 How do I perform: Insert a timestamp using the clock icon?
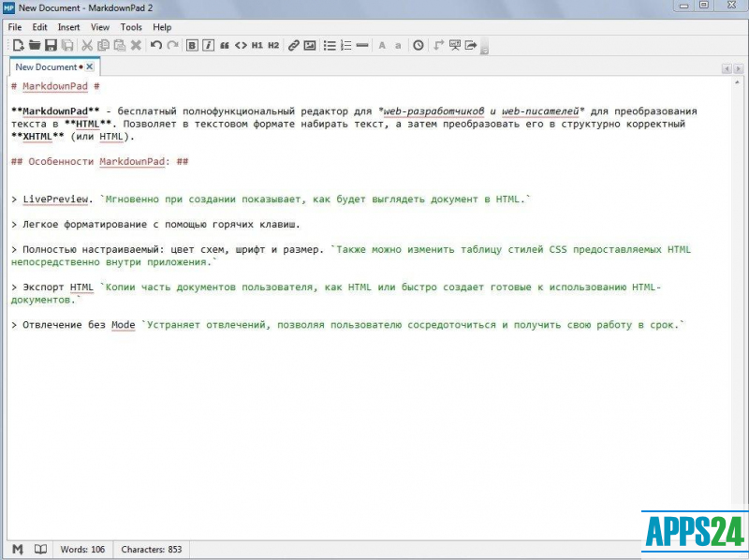click(x=419, y=45)
